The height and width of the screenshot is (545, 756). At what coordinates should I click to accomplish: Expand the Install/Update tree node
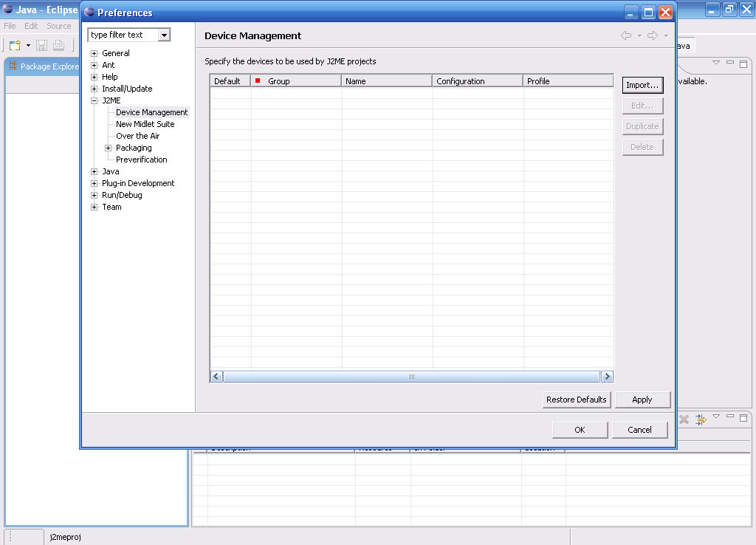pos(94,89)
